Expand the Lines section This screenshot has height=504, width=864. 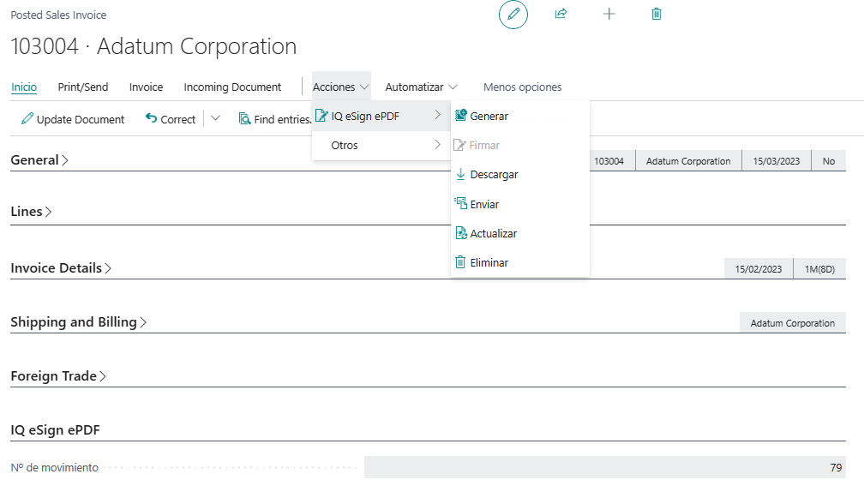coord(31,212)
